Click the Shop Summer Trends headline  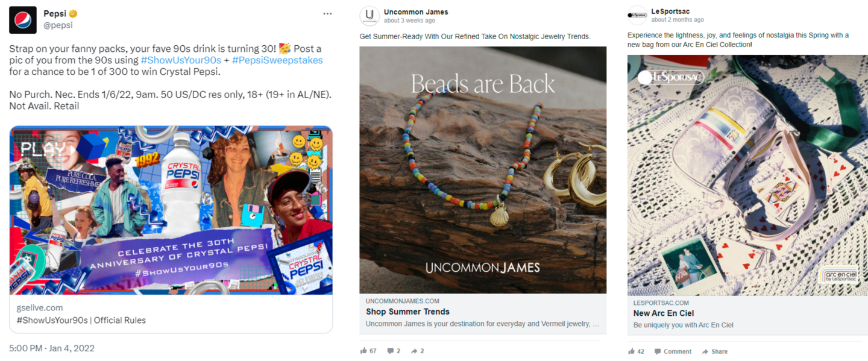(x=407, y=312)
